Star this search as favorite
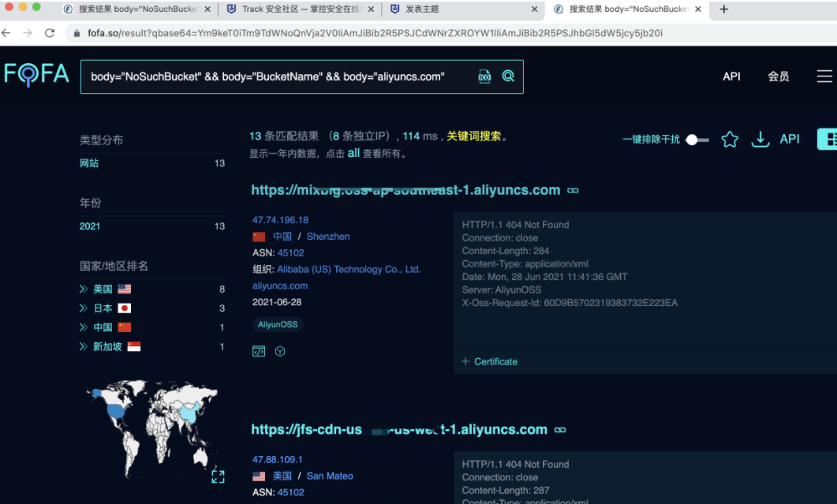Screen dimensions: 837x504 click(729, 139)
